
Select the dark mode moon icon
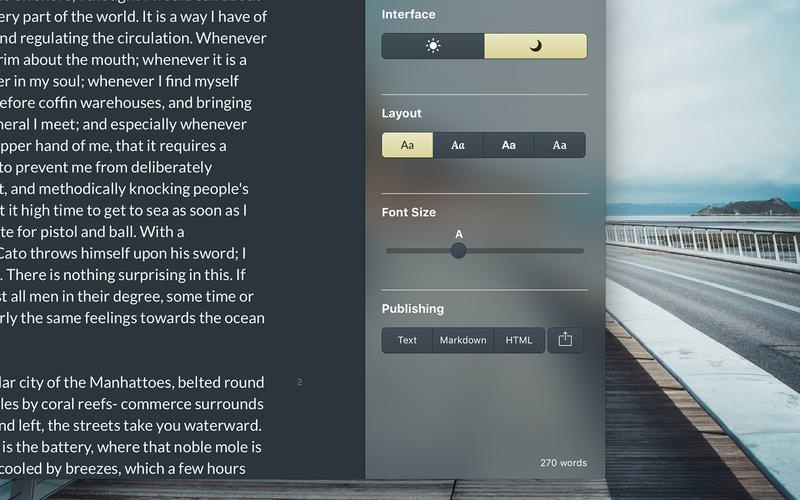(x=535, y=46)
